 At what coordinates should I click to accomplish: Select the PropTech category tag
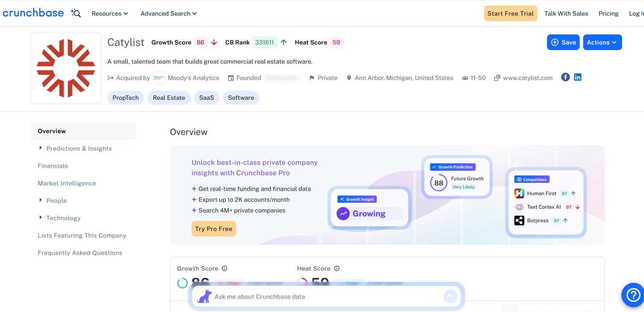[126, 98]
